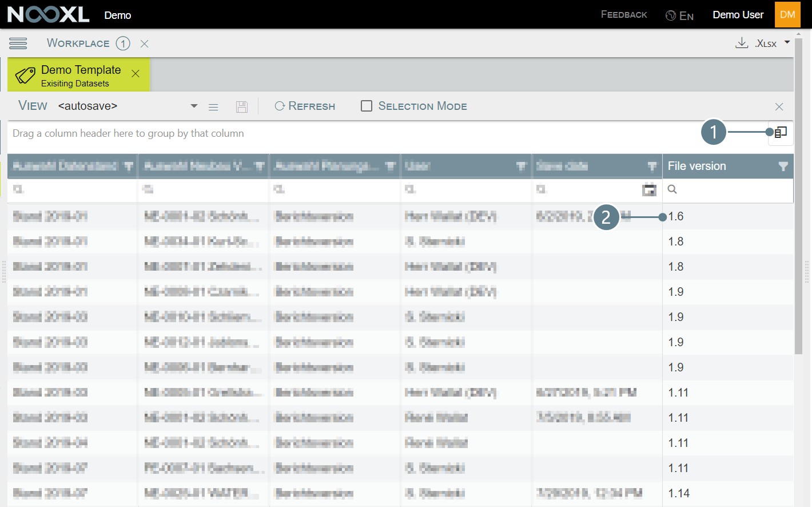Close the view toolbar panel
This screenshot has width=812, height=507.
pos(779,107)
